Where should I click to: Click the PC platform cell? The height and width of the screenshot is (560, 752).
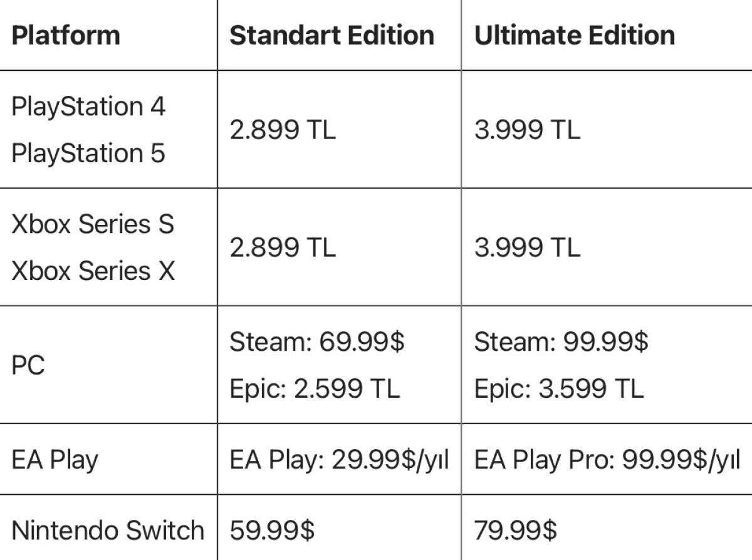click(28, 366)
